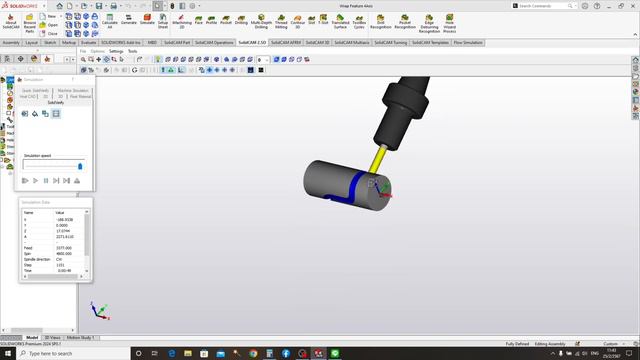Click the second view-mode icon in the Simulation panel
The width and height of the screenshot is (640, 360).
coord(35,114)
